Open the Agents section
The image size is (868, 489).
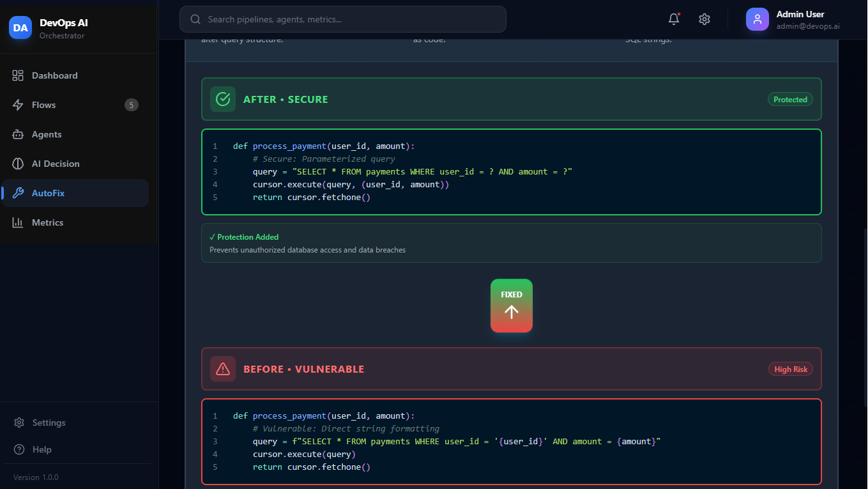pyautogui.click(x=75, y=134)
